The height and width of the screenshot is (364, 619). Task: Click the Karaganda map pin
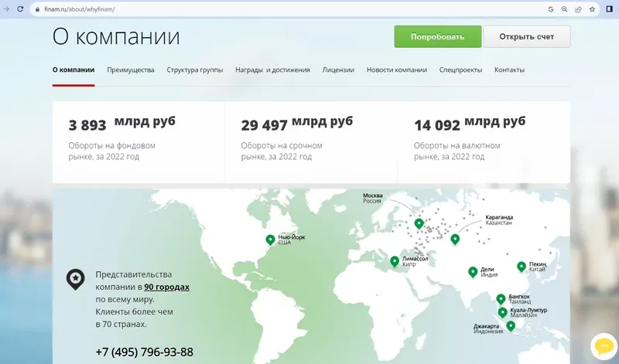(455, 240)
